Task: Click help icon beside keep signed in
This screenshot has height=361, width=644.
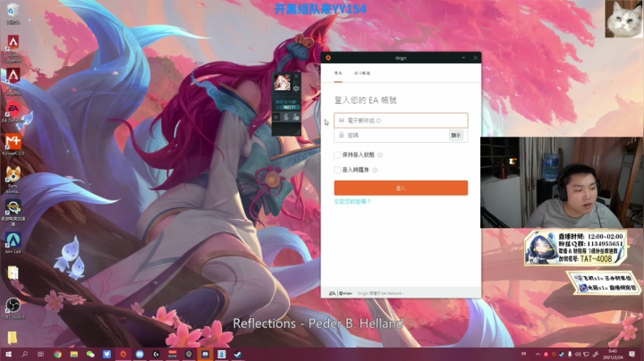Action: tap(380, 155)
